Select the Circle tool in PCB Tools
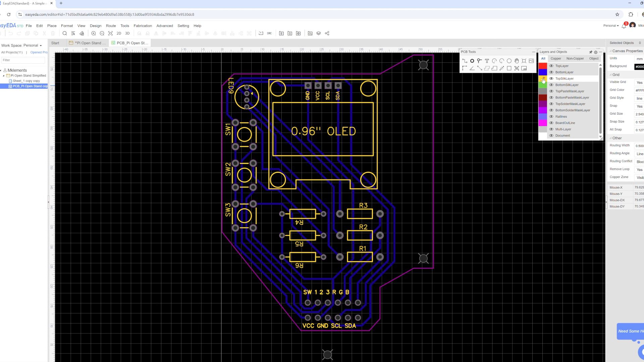This screenshot has height=362, width=644. coord(509,61)
